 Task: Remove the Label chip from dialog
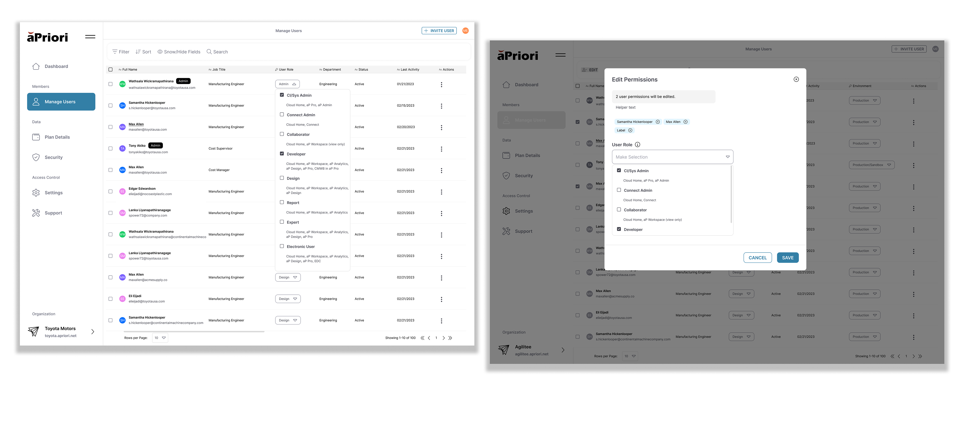coord(630,130)
